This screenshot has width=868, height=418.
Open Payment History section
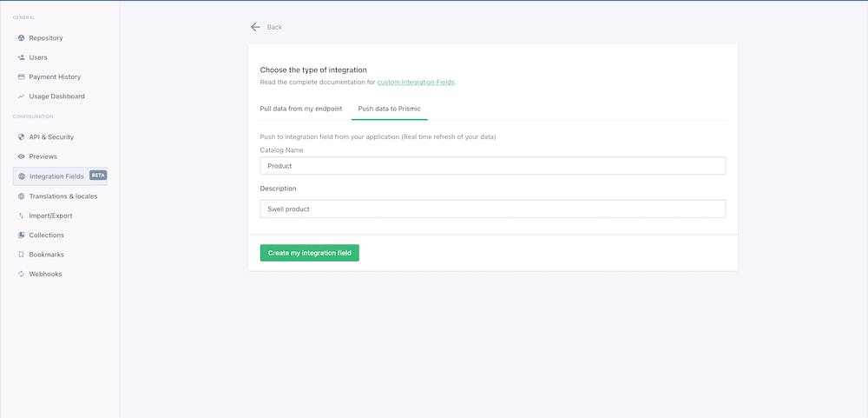coord(55,76)
